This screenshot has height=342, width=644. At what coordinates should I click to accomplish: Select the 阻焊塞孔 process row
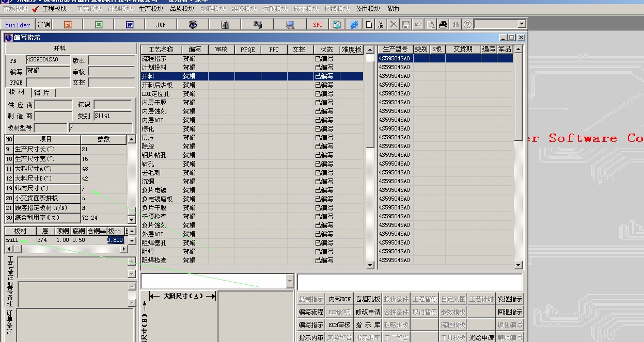[252, 243]
